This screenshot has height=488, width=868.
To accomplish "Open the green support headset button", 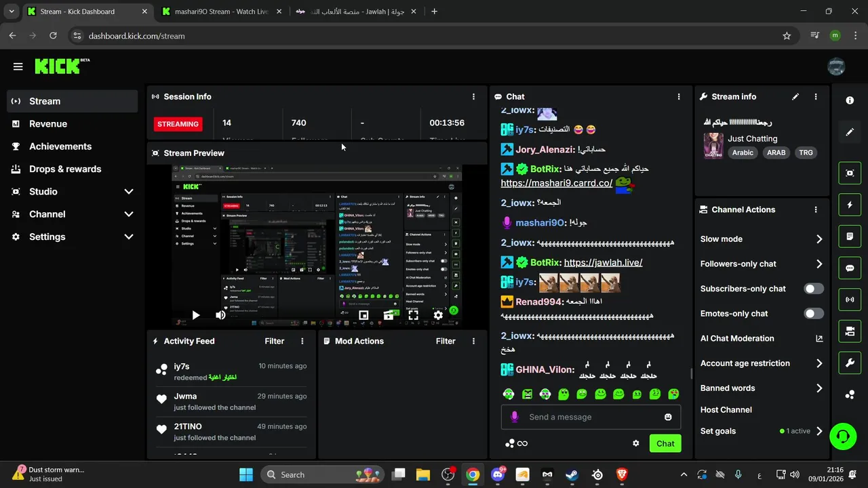I will click(x=843, y=436).
